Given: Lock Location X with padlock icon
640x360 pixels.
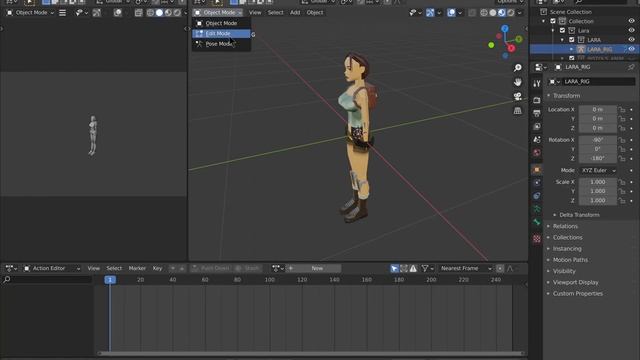Looking at the screenshot, I should click(x=622, y=109).
